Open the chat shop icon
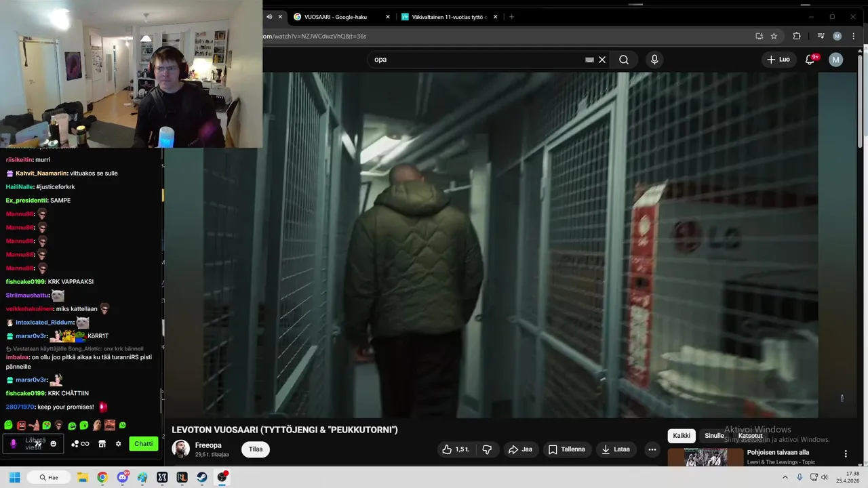 tap(102, 444)
